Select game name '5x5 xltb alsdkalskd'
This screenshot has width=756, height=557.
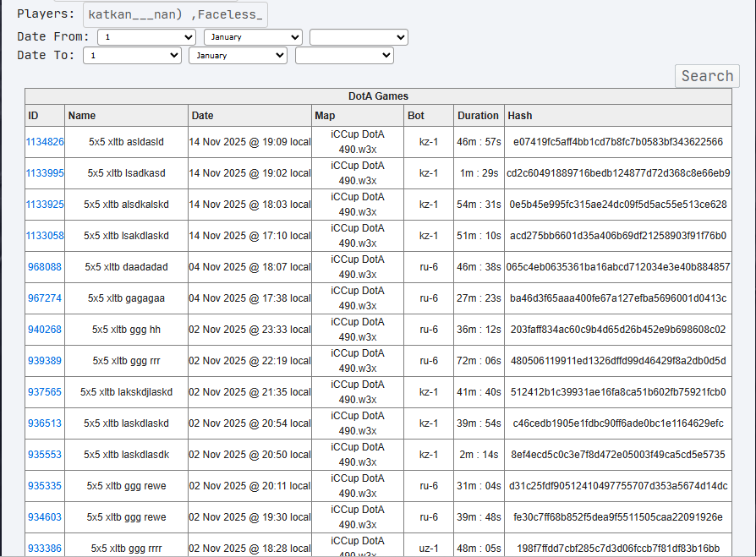point(126,205)
